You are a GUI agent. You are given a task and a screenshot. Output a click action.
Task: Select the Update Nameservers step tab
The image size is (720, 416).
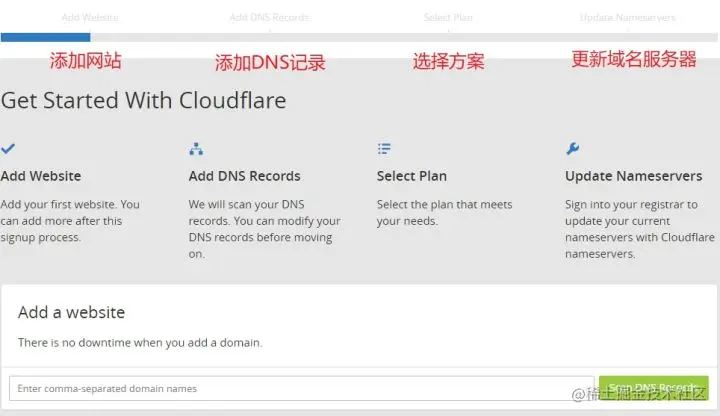628,17
